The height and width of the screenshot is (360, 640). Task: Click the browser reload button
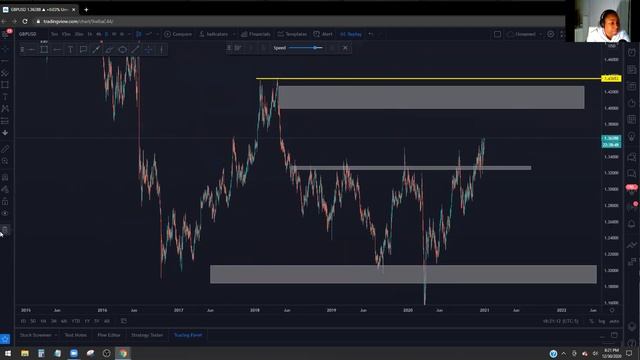click(25, 21)
